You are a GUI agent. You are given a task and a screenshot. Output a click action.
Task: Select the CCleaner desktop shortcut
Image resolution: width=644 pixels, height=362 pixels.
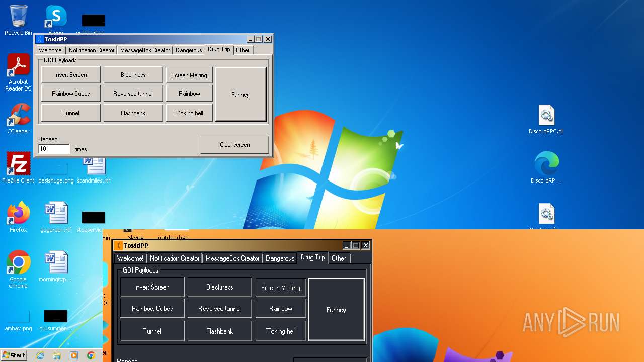pyautogui.click(x=18, y=119)
